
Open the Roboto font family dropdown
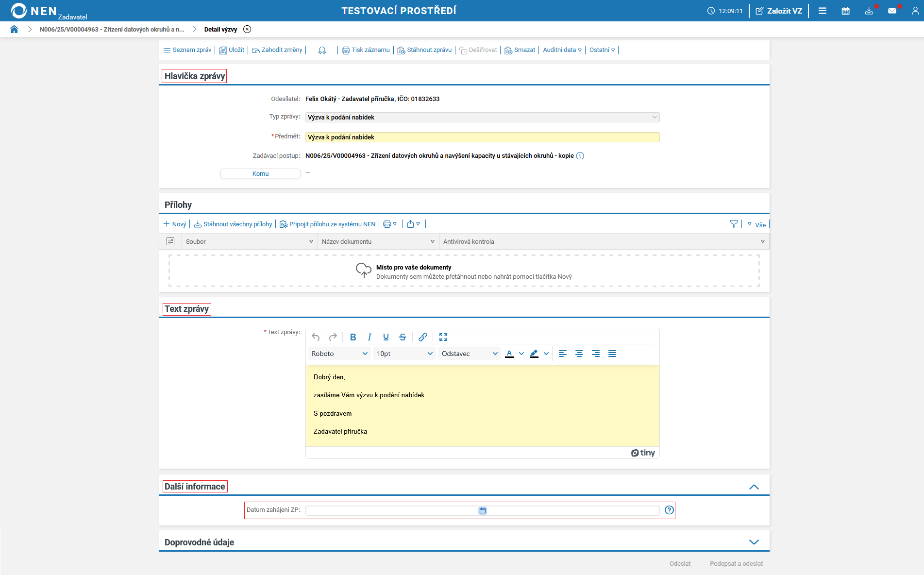(339, 354)
